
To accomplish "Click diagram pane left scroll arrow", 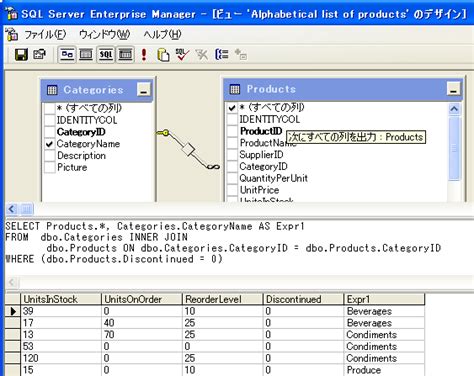I will point(12,209).
